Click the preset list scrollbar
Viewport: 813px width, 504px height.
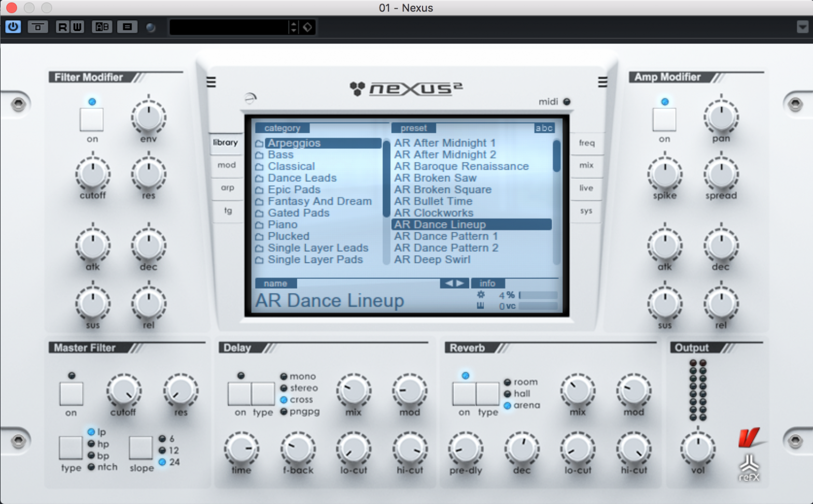pos(557,202)
